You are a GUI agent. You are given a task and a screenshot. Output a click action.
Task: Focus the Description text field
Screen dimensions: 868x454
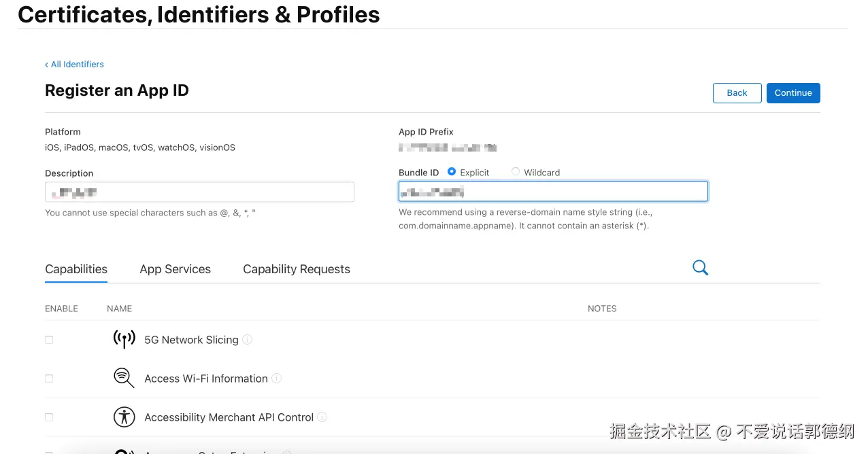[x=199, y=192]
